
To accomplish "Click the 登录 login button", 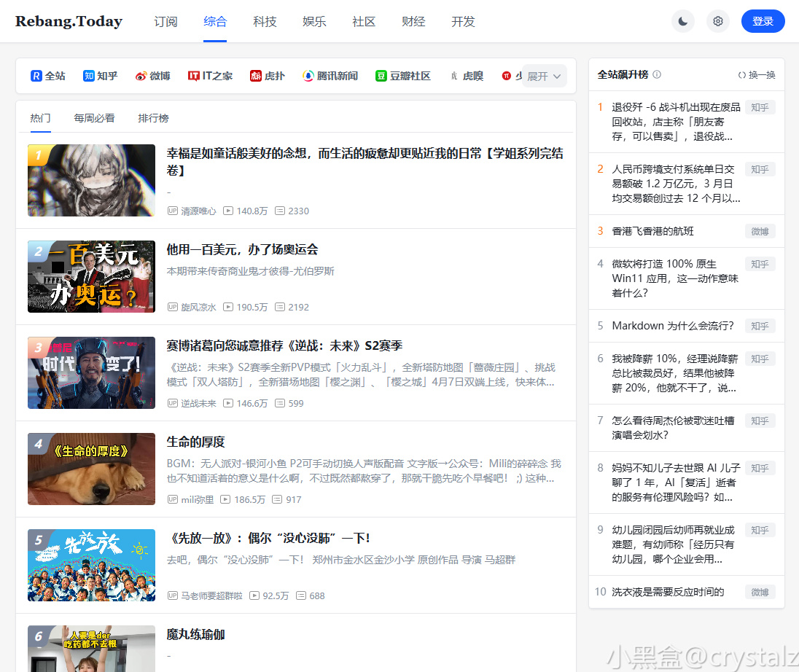I will click(763, 21).
